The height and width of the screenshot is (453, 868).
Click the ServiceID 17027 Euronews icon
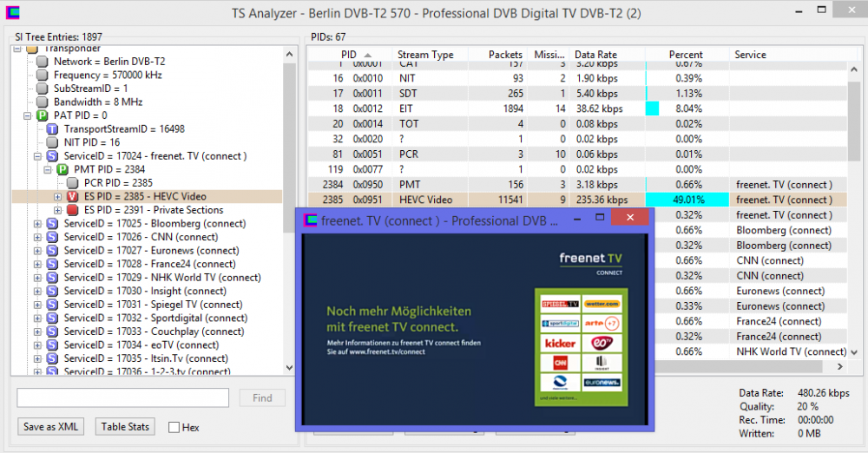coord(52,251)
